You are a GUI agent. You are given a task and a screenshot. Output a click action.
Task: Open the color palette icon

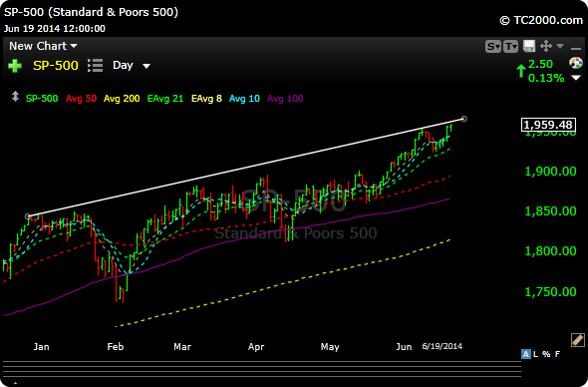(576, 63)
